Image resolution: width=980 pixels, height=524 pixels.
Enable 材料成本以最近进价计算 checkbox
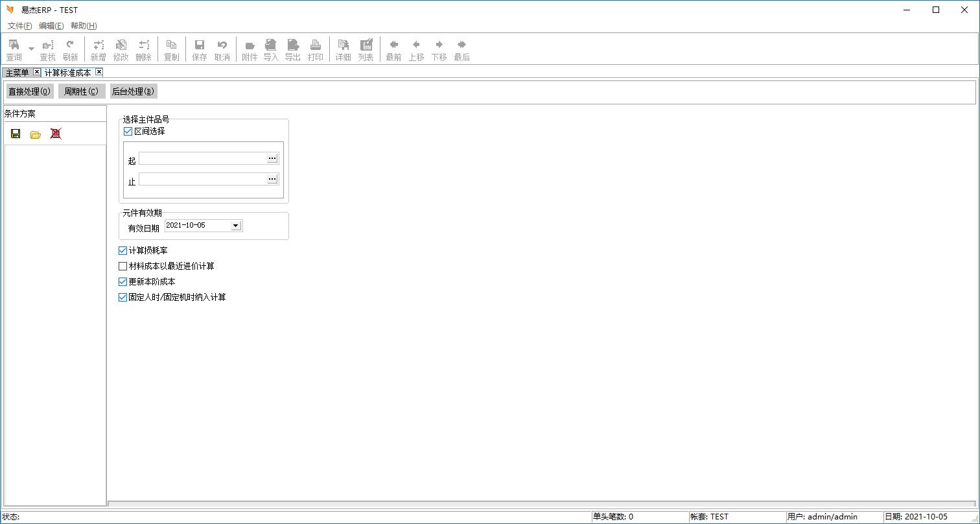tap(123, 266)
